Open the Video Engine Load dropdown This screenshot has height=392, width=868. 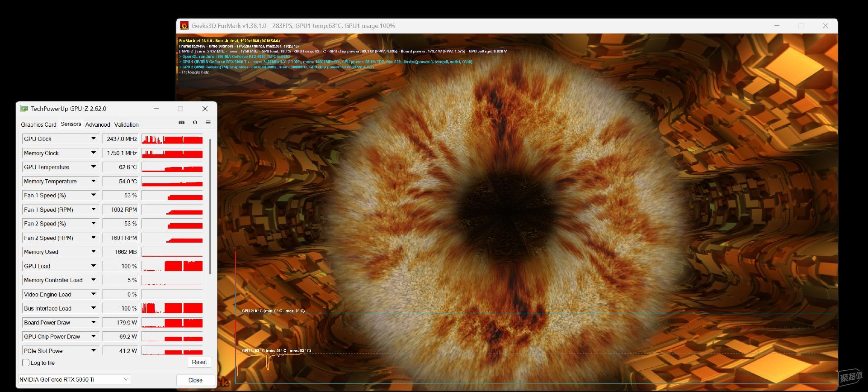pyautogui.click(x=94, y=294)
